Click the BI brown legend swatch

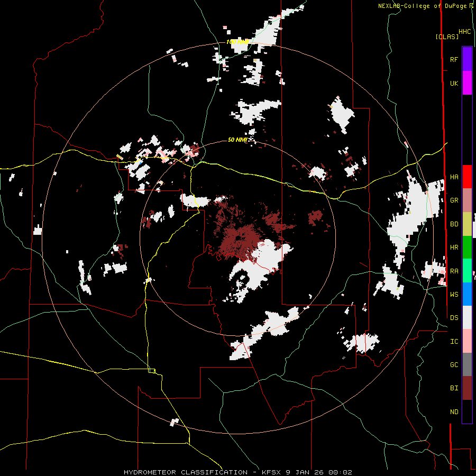pos(467,388)
